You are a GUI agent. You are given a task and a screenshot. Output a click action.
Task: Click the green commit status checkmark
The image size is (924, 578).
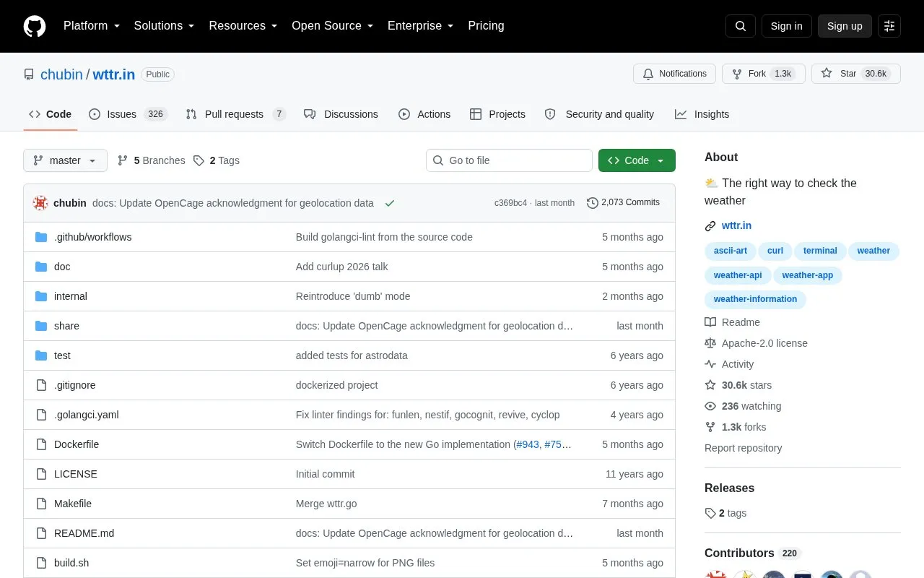tap(390, 203)
